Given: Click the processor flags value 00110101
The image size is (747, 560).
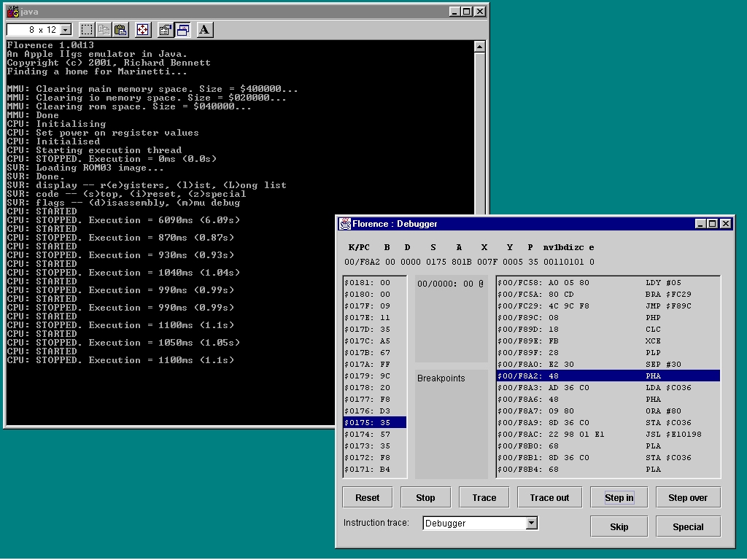Looking at the screenshot, I should click(x=564, y=262).
